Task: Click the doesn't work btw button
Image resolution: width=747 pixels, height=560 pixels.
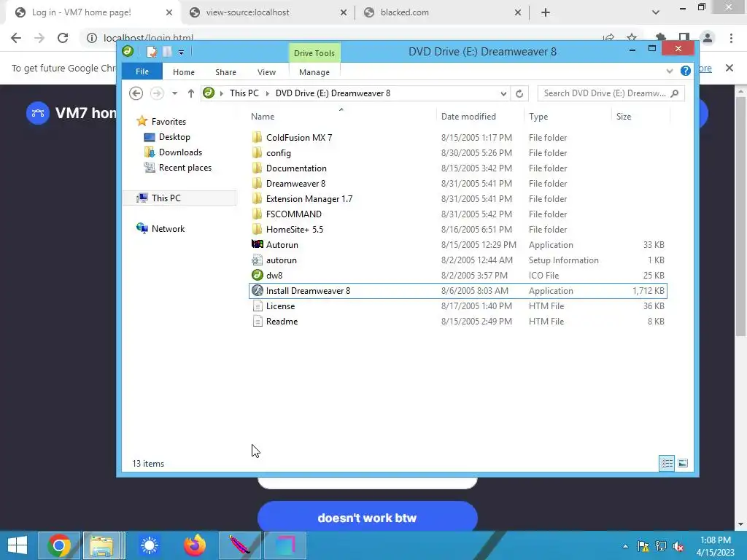Action: point(367,518)
